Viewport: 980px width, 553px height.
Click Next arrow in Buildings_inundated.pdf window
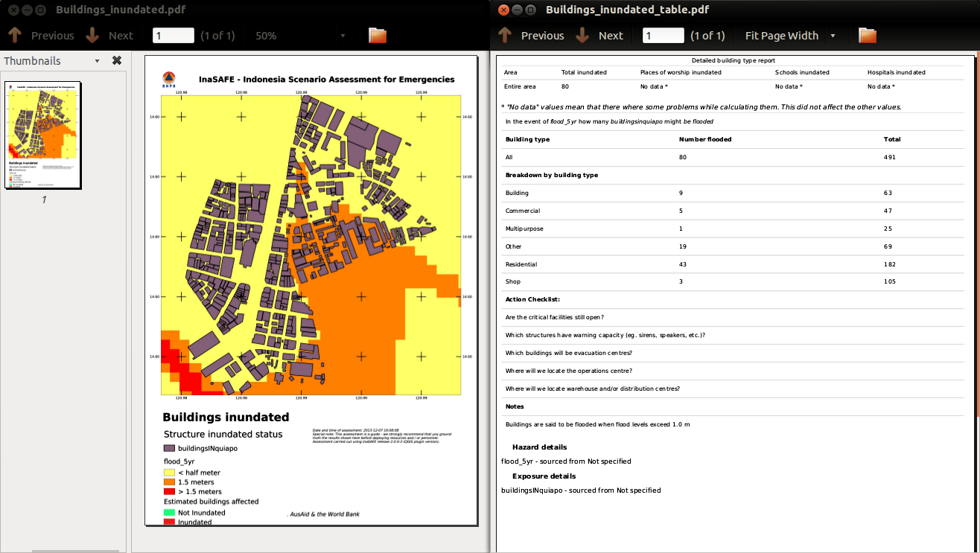pos(92,35)
